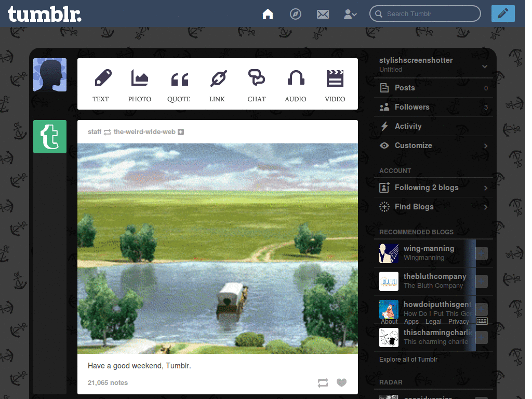Open the Explore compass icon
This screenshot has height=399, width=532.
[295, 14]
